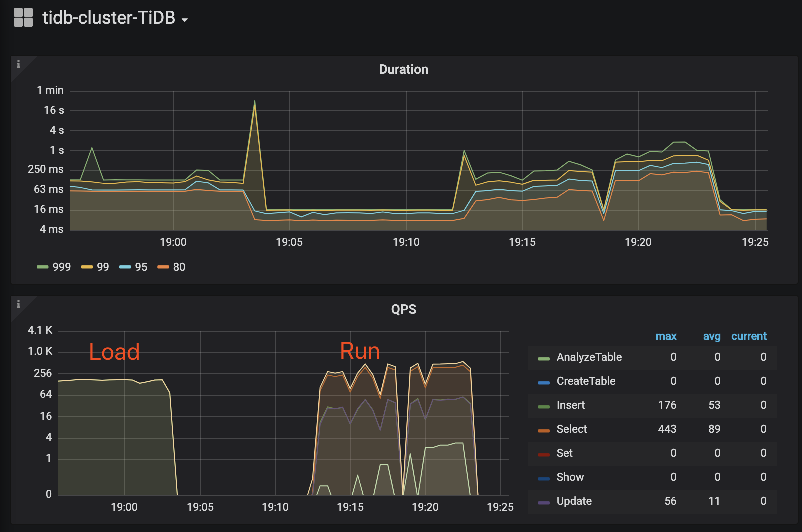Toggle the Update series in legend

point(574,501)
